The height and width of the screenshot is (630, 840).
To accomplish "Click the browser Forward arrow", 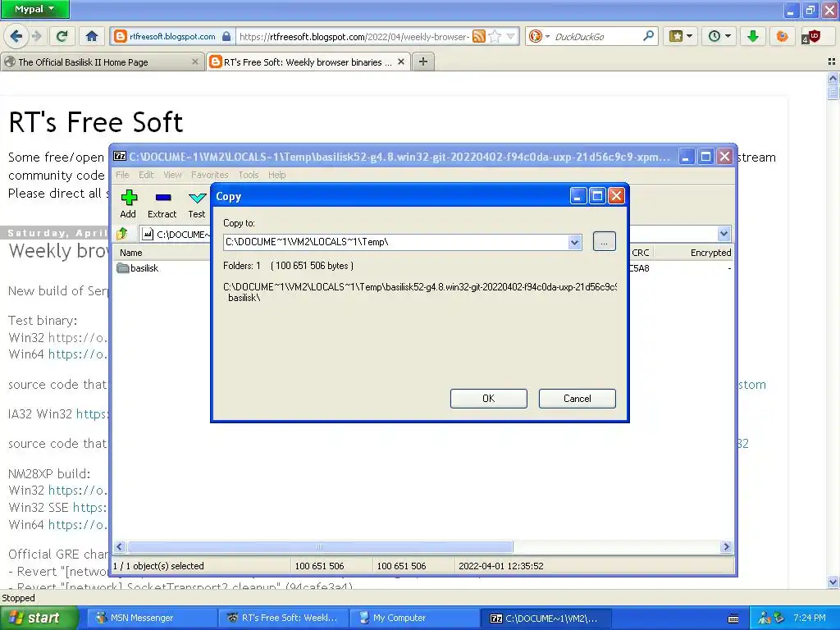I will (x=36, y=36).
